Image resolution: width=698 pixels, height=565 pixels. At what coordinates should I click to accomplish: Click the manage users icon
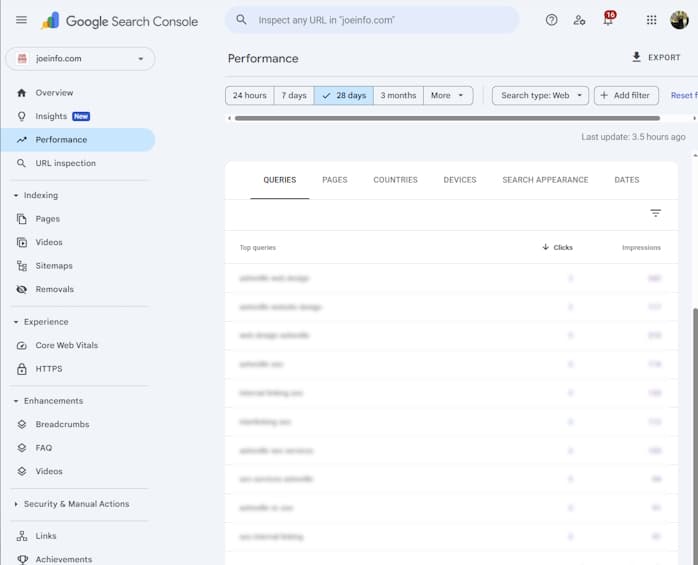click(x=580, y=20)
